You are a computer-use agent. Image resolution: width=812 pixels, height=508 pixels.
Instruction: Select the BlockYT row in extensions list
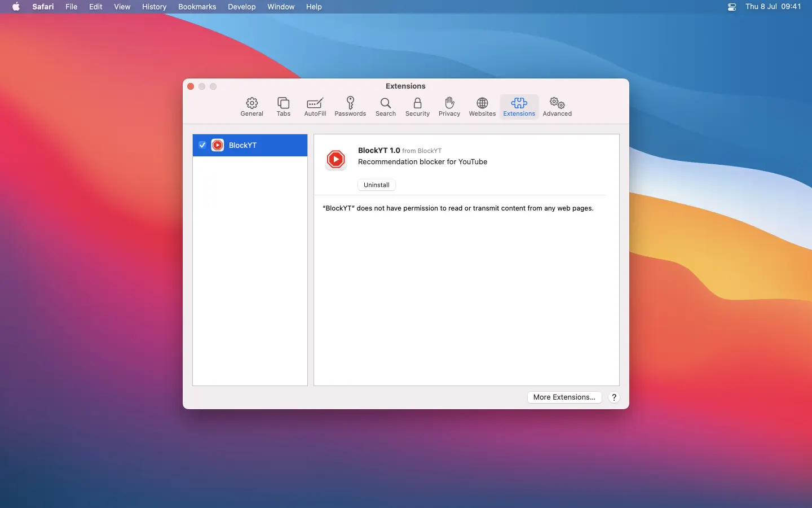click(250, 145)
